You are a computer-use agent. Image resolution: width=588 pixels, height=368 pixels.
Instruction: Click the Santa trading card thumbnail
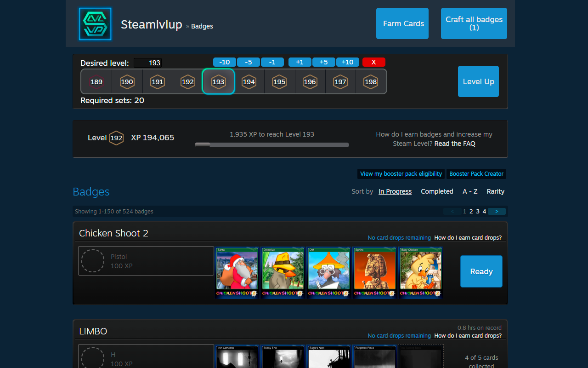237,272
